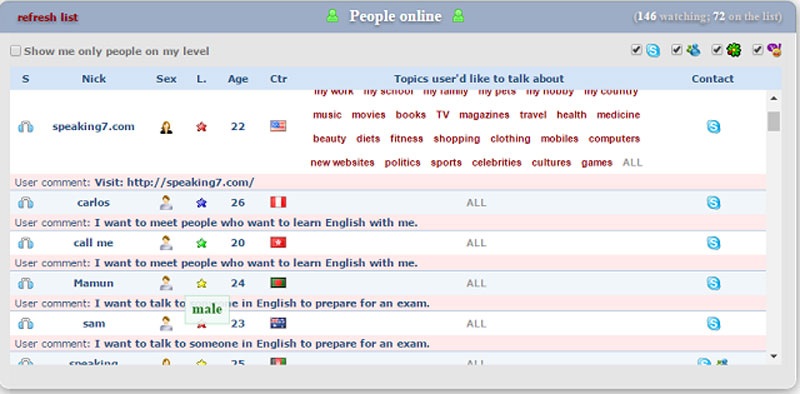Click the travel topic tag

[x=533, y=115]
